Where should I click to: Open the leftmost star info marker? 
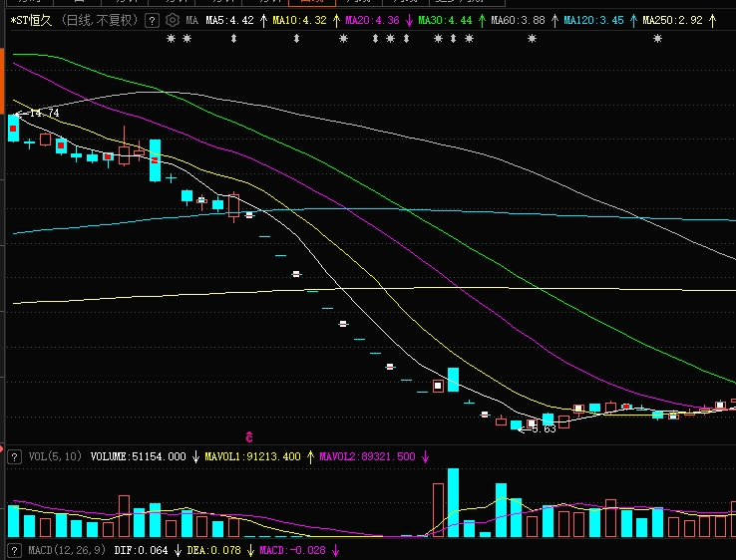click(171, 39)
